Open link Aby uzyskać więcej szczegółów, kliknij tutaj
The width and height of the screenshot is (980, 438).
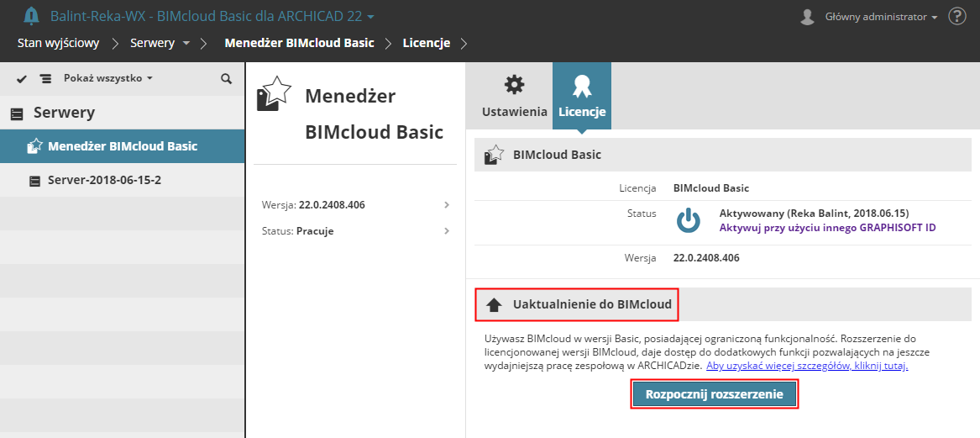pos(807,366)
